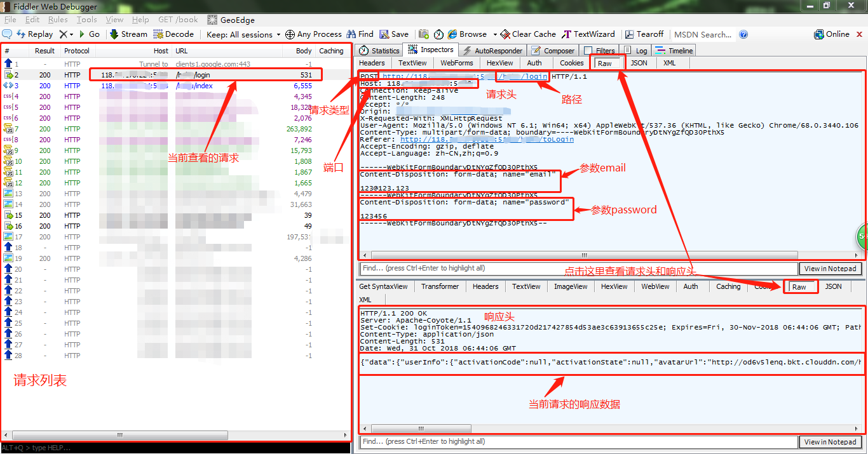The image size is (868, 454).
Task: Click the QuickExec ALT+Q command box
Action: point(176,448)
